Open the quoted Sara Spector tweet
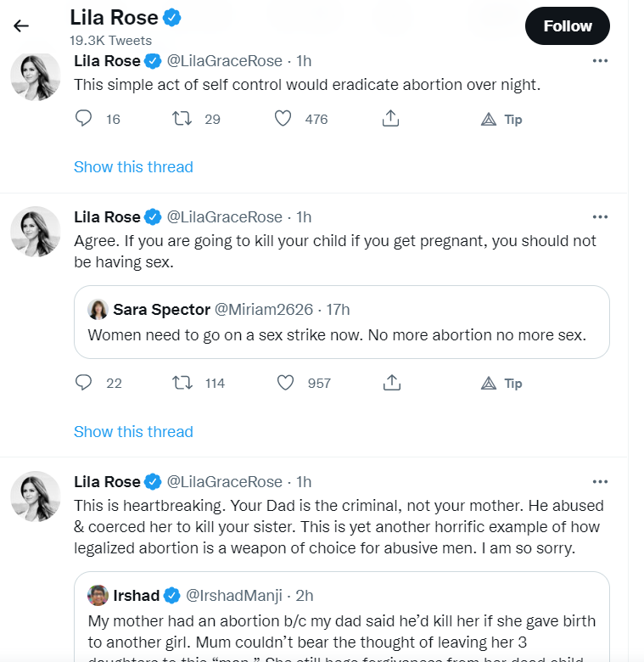 coord(342,323)
